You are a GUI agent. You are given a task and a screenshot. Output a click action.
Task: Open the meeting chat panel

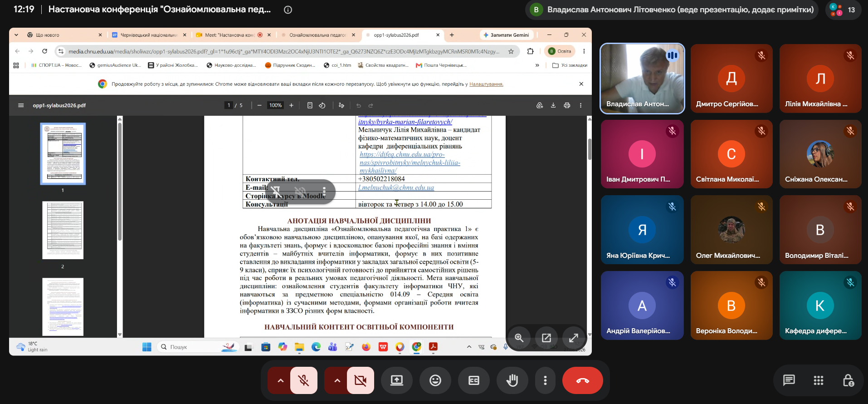(789, 380)
